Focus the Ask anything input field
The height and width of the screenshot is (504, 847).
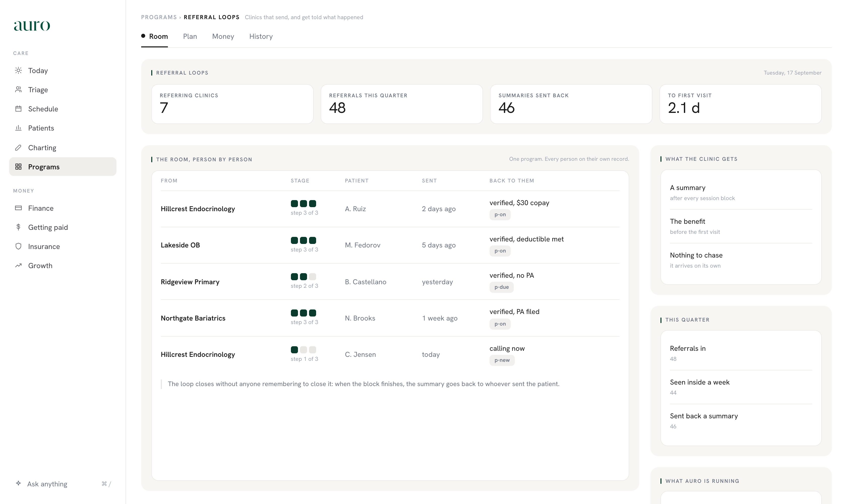pyautogui.click(x=63, y=484)
